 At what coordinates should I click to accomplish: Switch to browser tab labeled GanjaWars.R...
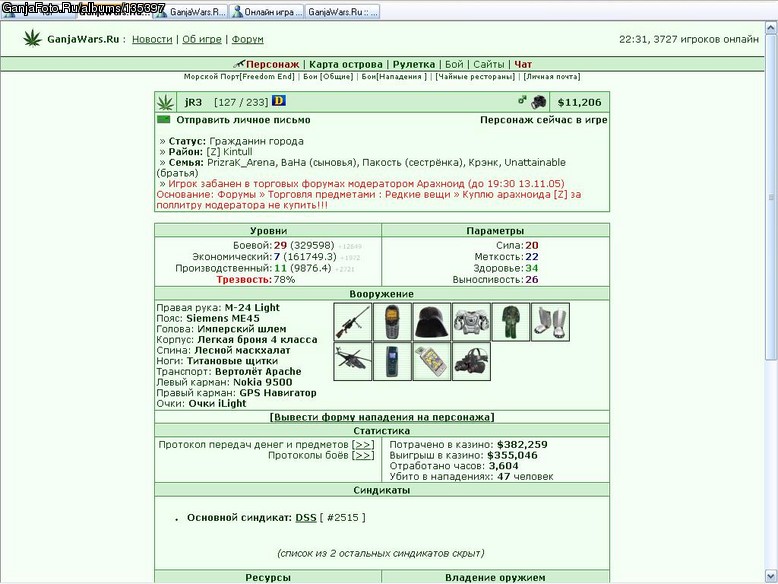click(x=192, y=11)
